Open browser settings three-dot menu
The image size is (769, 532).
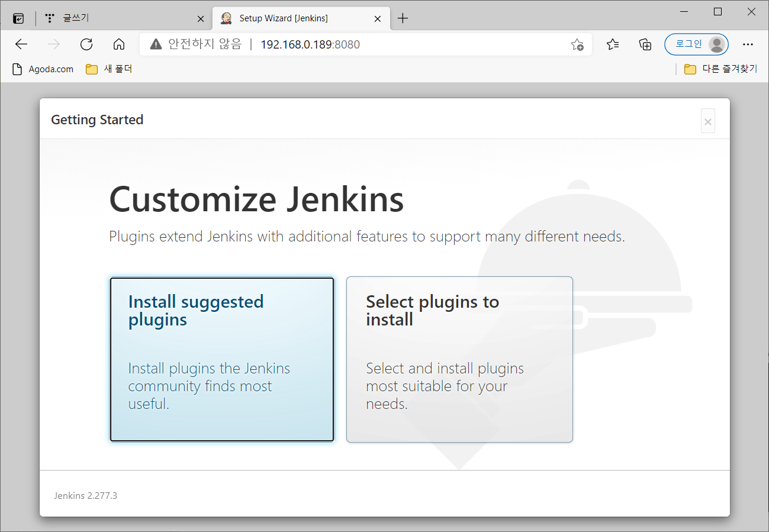click(748, 44)
